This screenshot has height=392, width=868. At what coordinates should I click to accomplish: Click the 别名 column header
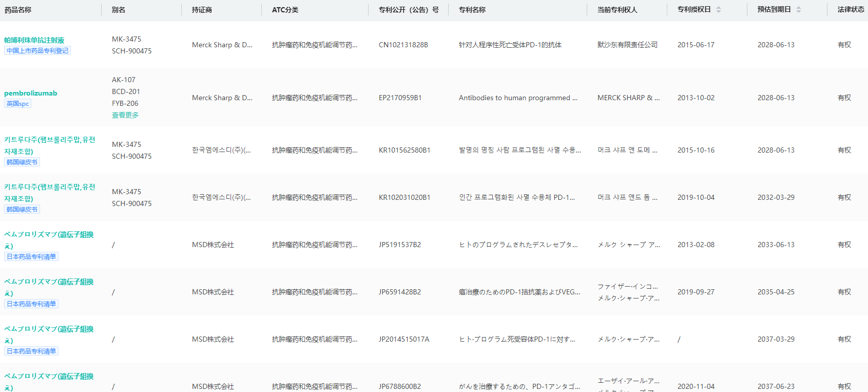click(119, 10)
